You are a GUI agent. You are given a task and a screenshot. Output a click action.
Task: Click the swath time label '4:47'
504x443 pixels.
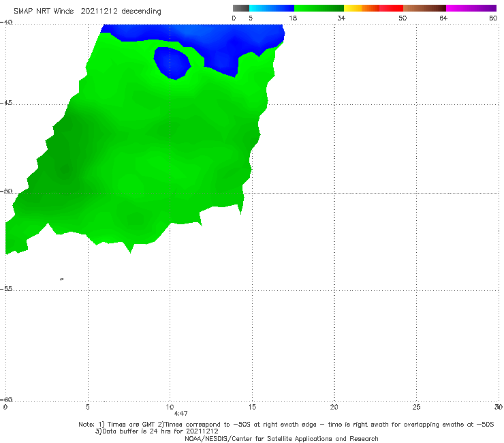[x=180, y=414]
